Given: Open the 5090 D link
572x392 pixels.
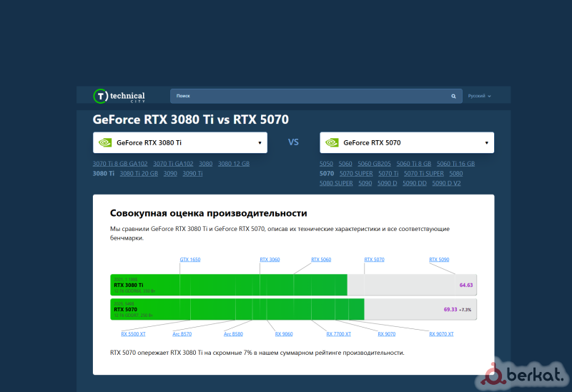Looking at the screenshot, I should (x=388, y=184).
